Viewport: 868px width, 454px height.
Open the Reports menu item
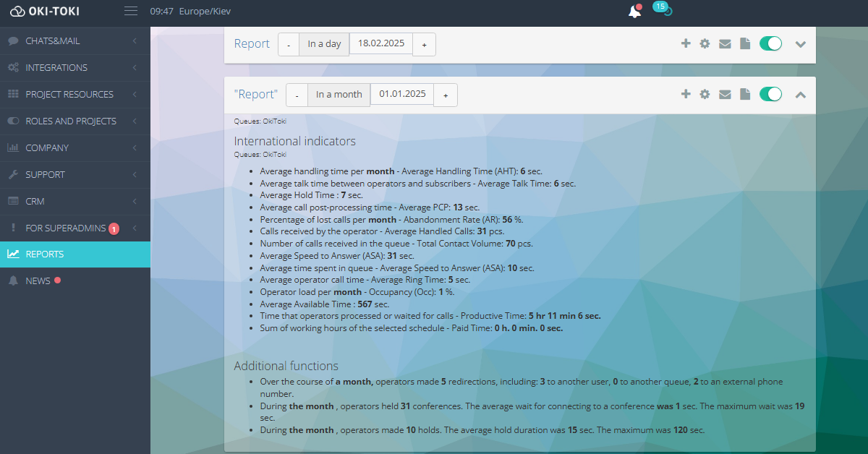click(75, 254)
